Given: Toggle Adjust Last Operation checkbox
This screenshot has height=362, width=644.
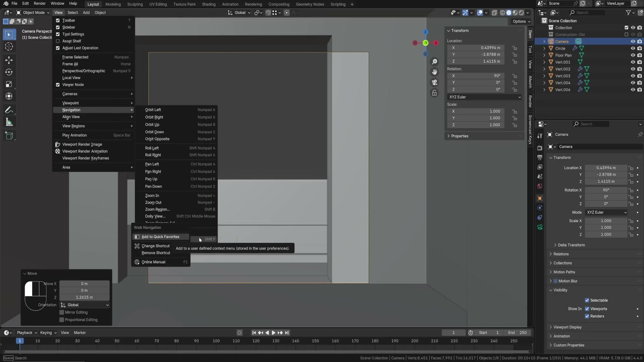Looking at the screenshot, I should [58, 48].
